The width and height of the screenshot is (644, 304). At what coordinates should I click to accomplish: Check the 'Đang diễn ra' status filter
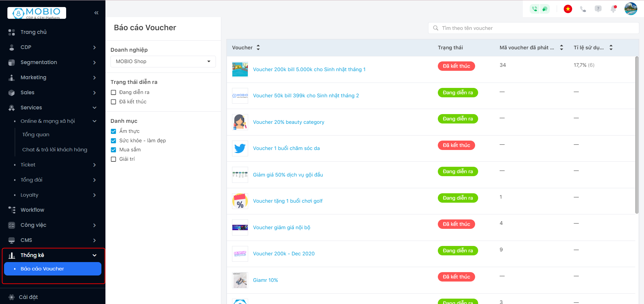pyautogui.click(x=113, y=92)
